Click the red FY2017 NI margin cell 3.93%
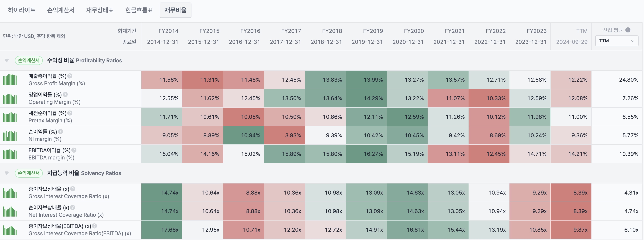This screenshot has width=644, height=240. coord(285,135)
